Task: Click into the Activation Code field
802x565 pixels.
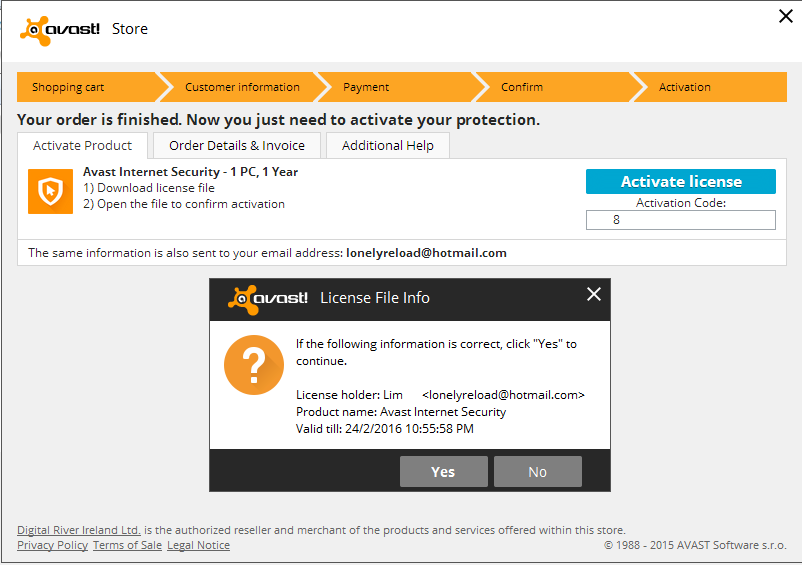Action: click(680, 220)
